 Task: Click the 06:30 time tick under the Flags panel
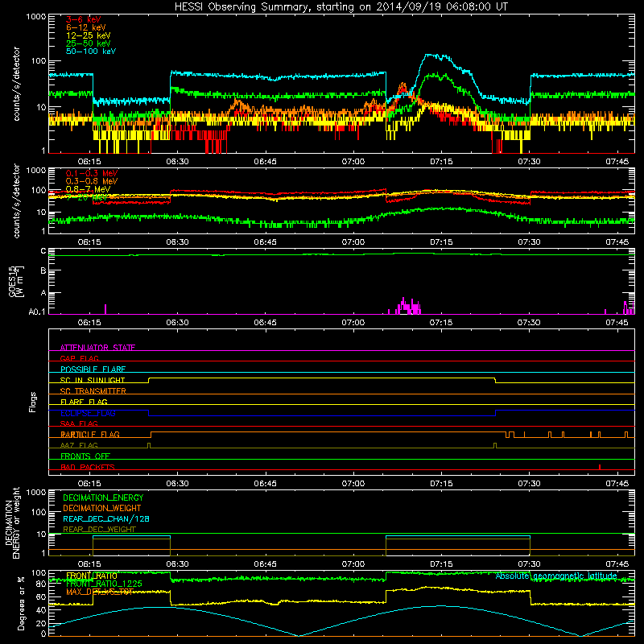click(177, 484)
